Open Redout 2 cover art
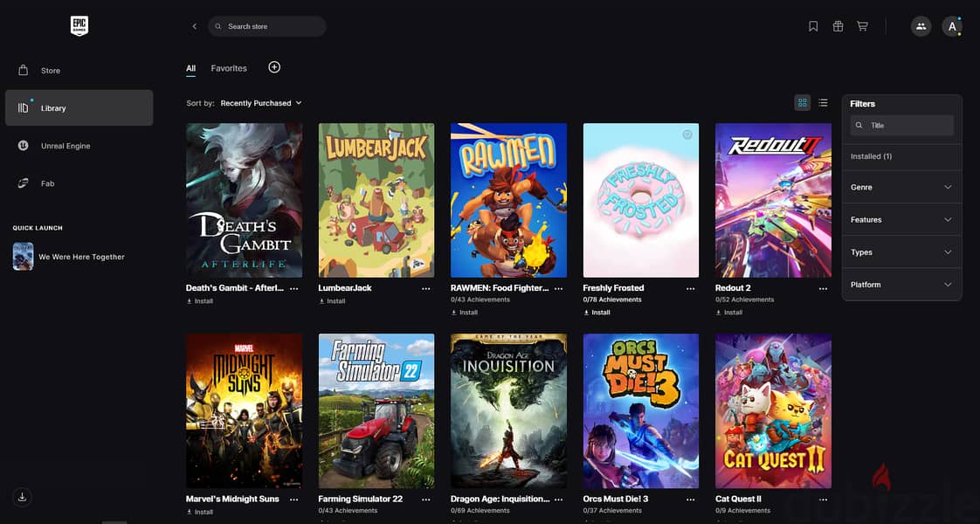The image size is (980, 524). 773,200
